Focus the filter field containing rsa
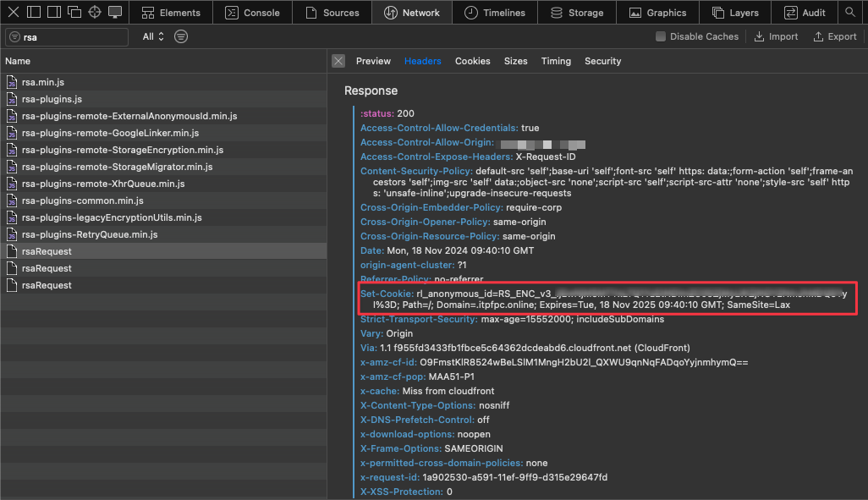Viewport: 868px width, 500px height. (67, 37)
